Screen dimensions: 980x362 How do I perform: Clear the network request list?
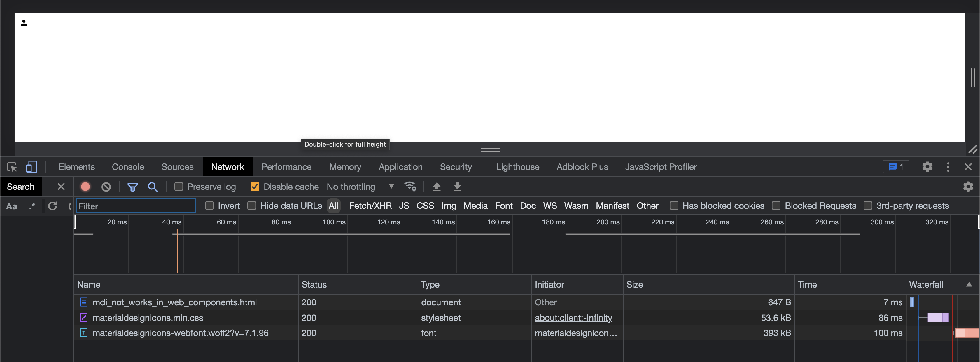tap(106, 187)
